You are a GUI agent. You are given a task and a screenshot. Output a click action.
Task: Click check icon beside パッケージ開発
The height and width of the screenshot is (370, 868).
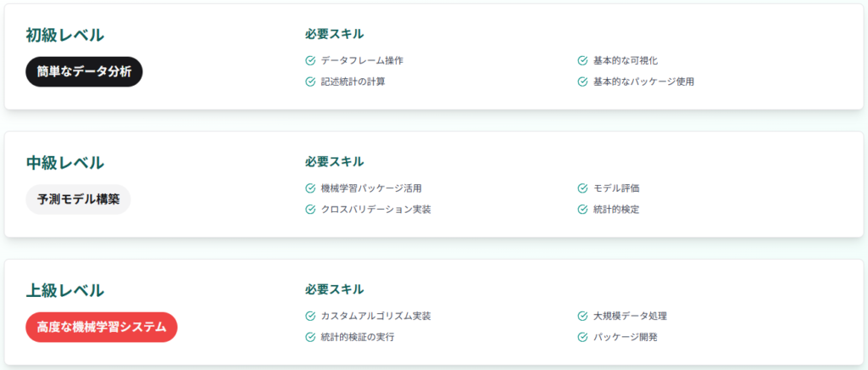click(582, 337)
